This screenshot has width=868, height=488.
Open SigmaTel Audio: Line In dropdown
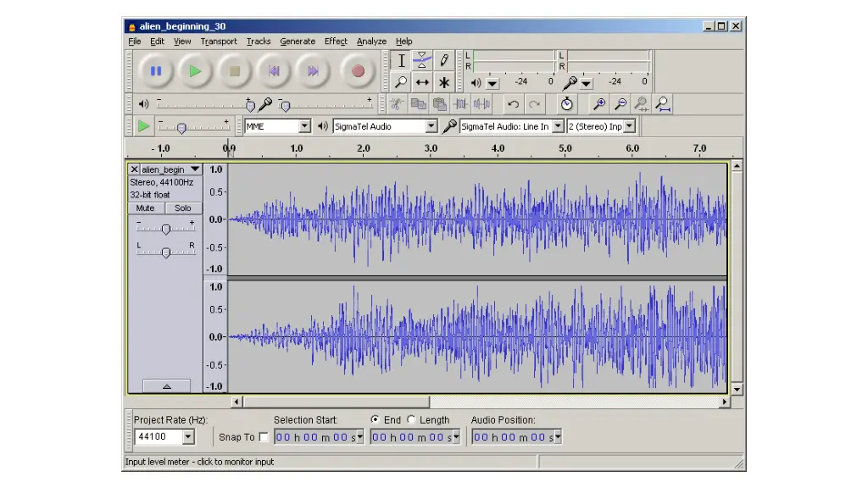click(558, 126)
